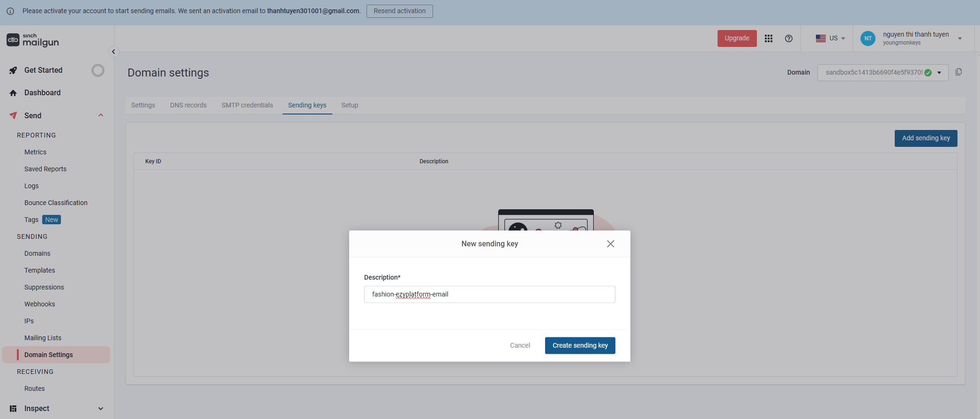Expand the Inspect menu section

(x=100, y=409)
